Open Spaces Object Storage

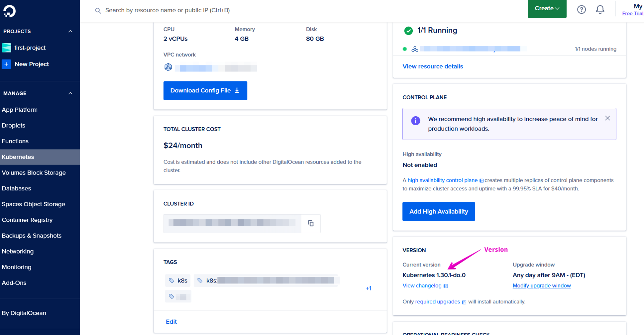coord(34,204)
